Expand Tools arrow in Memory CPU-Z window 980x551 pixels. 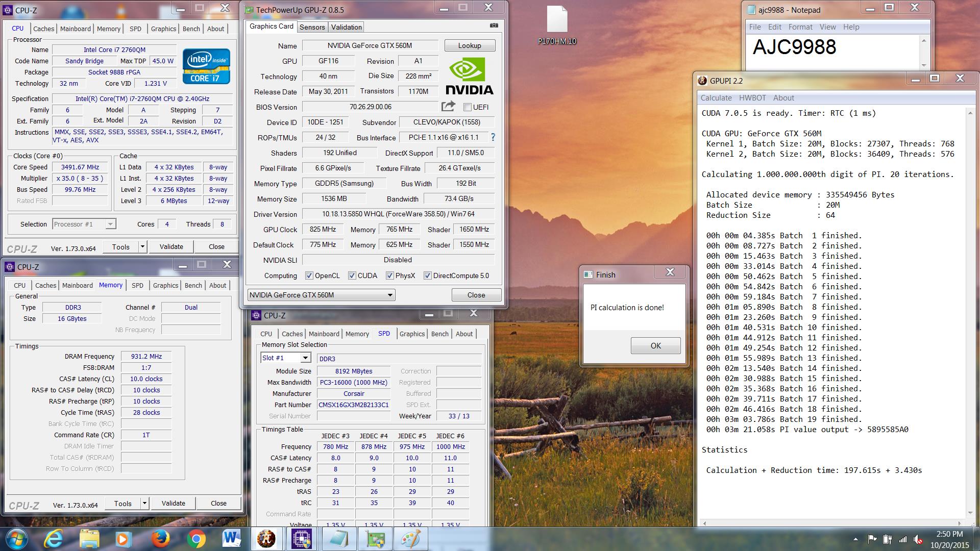click(144, 504)
